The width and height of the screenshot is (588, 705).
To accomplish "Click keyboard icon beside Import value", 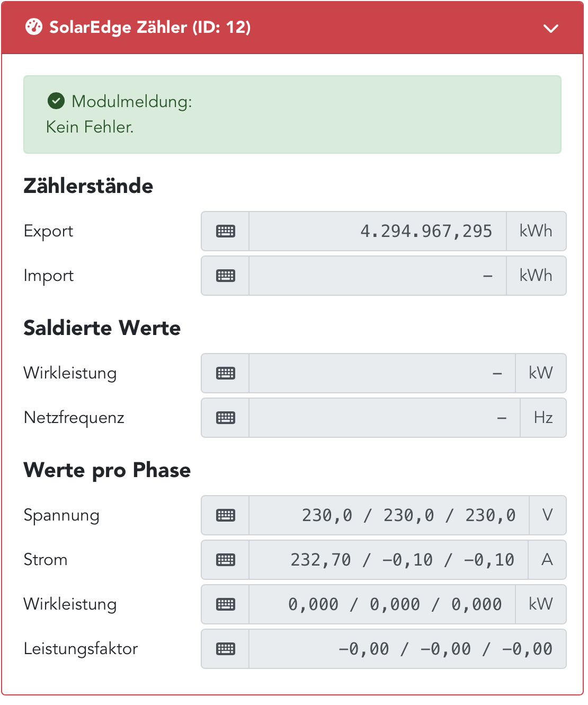I will tap(226, 276).
